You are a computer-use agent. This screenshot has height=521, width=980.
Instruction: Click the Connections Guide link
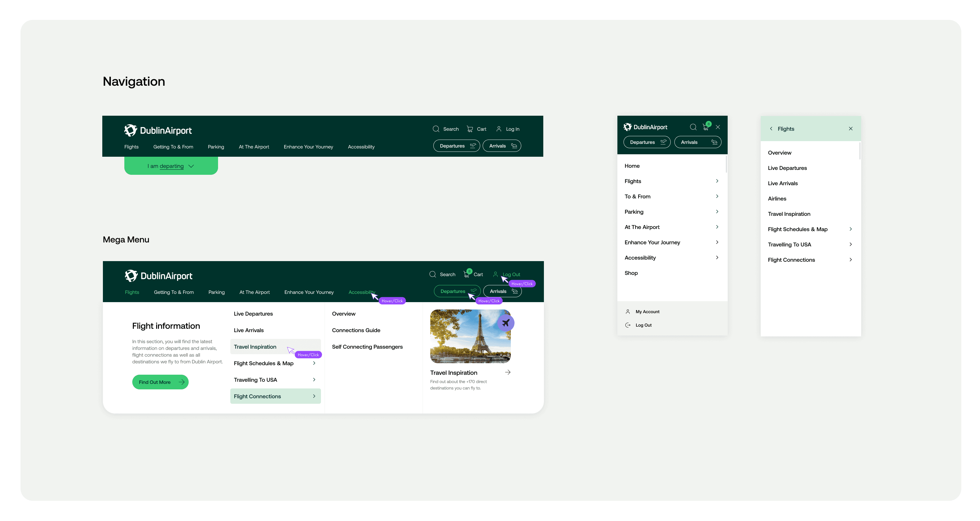click(x=356, y=330)
